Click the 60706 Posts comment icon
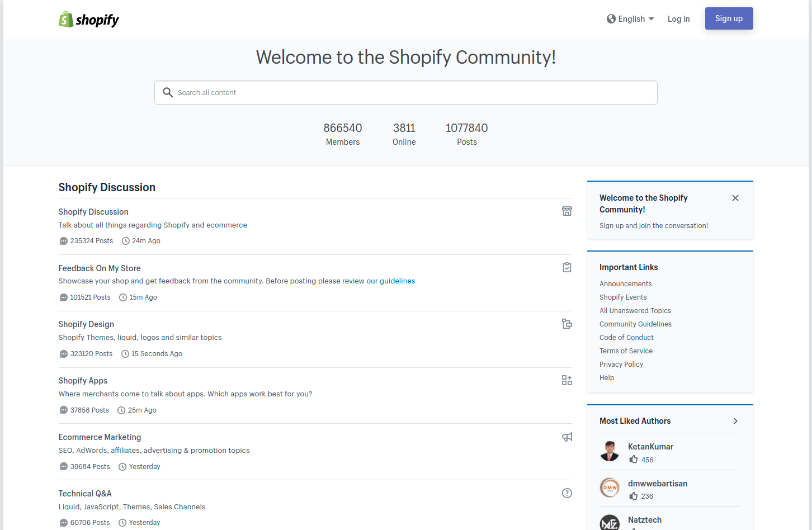 [x=63, y=523]
